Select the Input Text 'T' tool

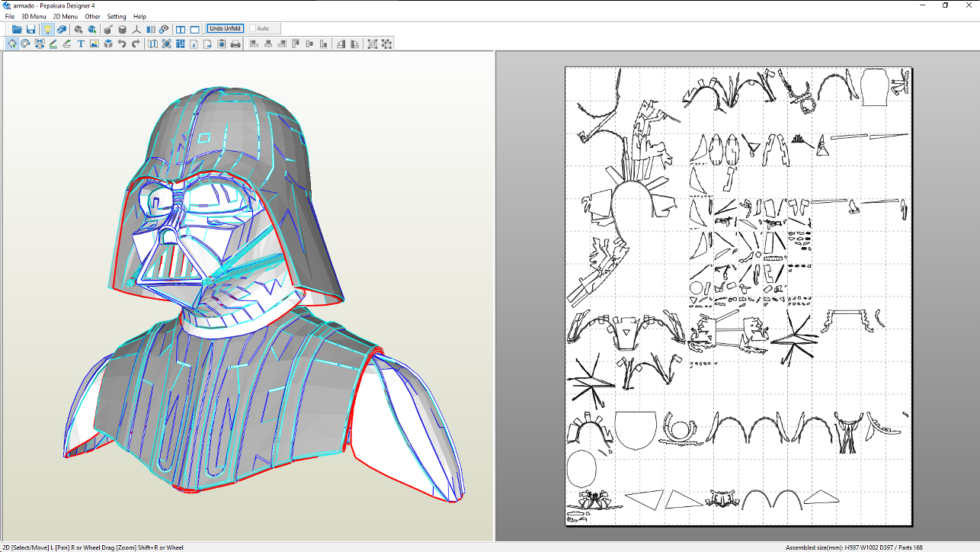(x=81, y=43)
